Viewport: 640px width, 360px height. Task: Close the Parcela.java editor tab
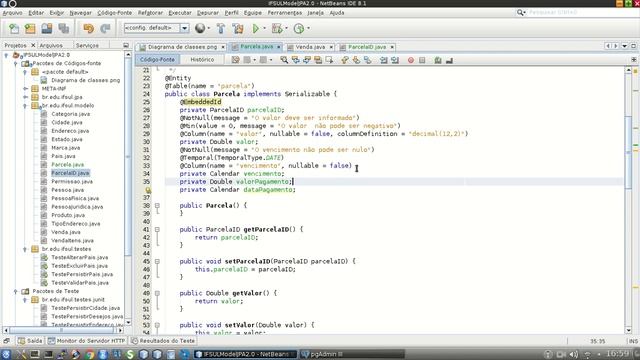coord(279,47)
